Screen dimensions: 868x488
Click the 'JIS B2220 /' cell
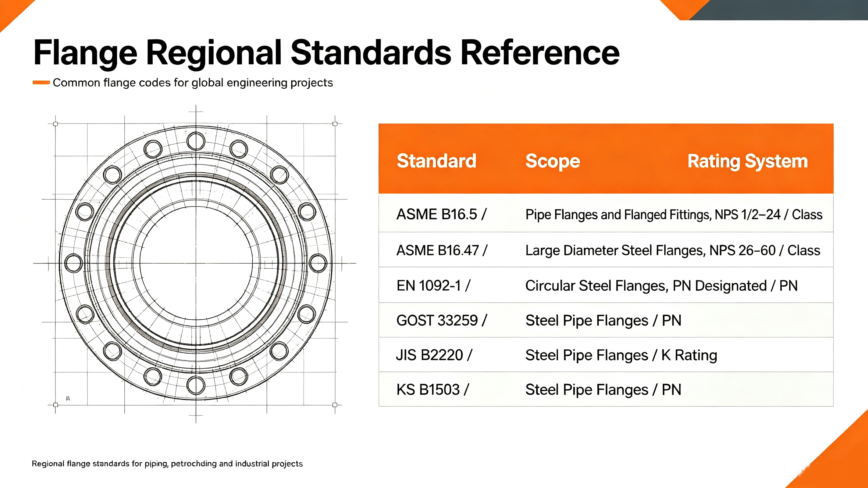[434, 355]
